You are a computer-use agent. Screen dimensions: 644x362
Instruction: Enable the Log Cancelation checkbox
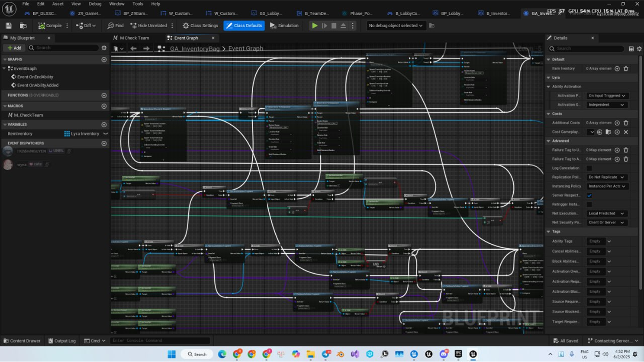[x=589, y=168]
